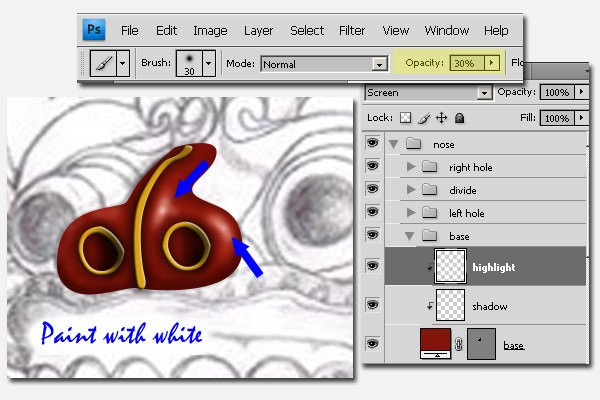This screenshot has width=600, height=400.
Task: Hide the shadow layer
Action: (373, 305)
